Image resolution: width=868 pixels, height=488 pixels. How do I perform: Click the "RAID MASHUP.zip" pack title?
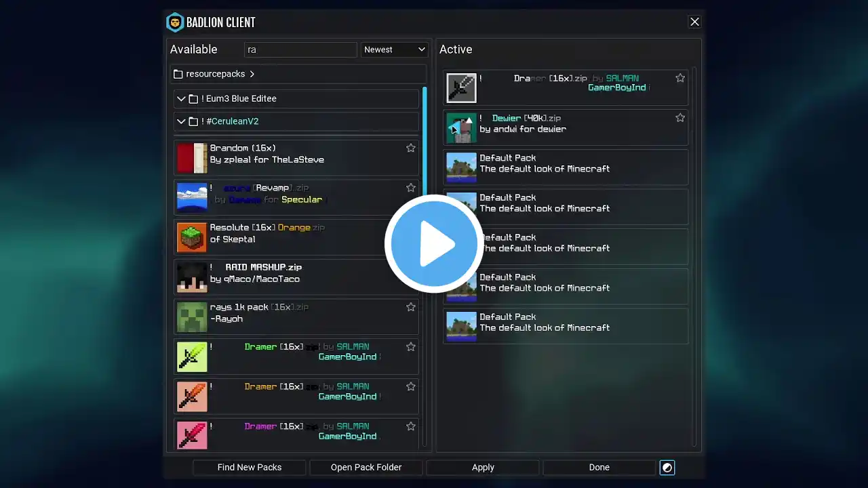point(264,268)
